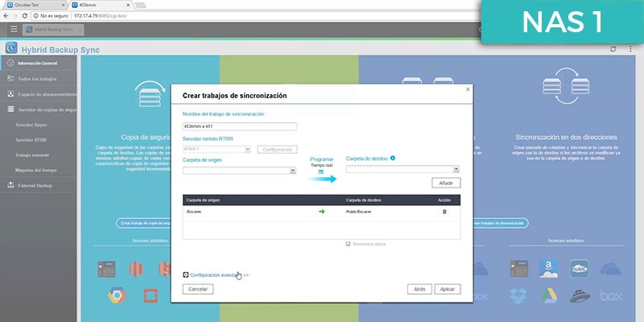
Task: Click the box icon in the two-way sync panel
Action: [x=611, y=295]
